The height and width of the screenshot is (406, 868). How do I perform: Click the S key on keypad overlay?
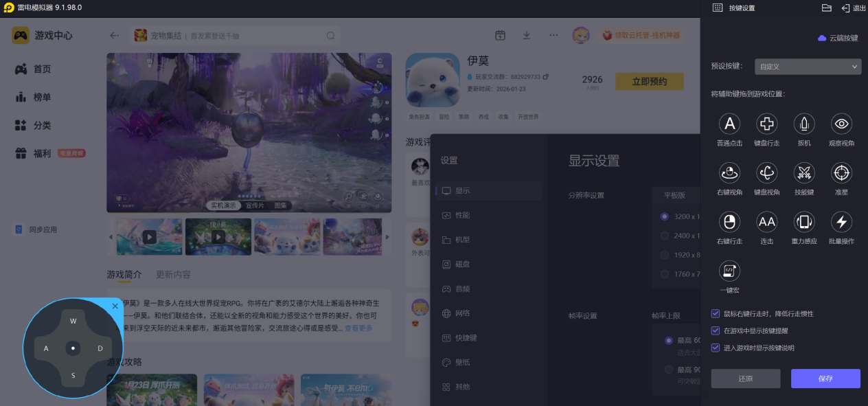(73, 375)
